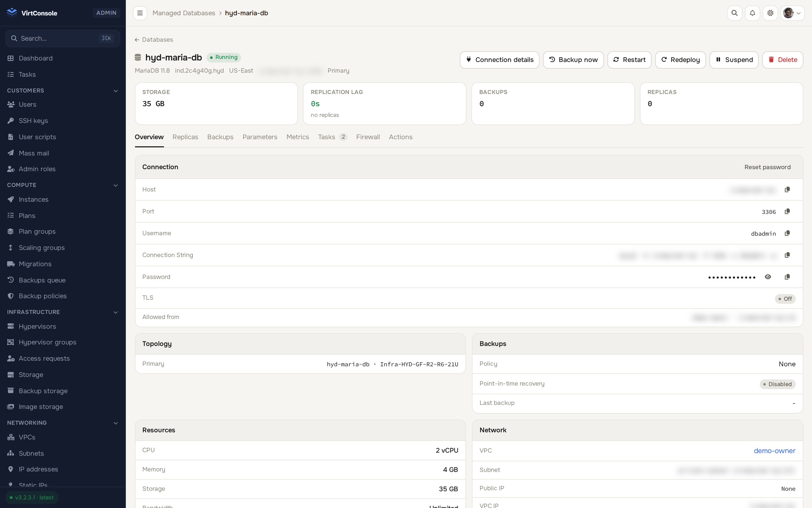Click the v3.2.3.1 latest version badge

[32, 498]
